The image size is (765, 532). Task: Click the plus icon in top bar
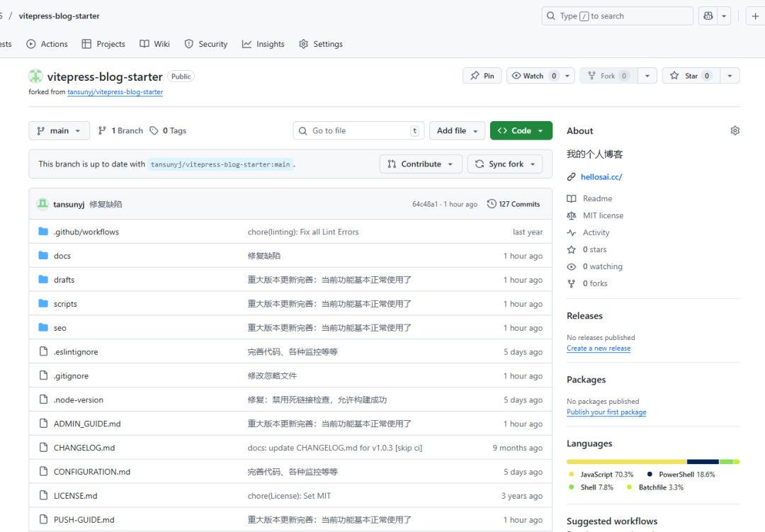755,16
